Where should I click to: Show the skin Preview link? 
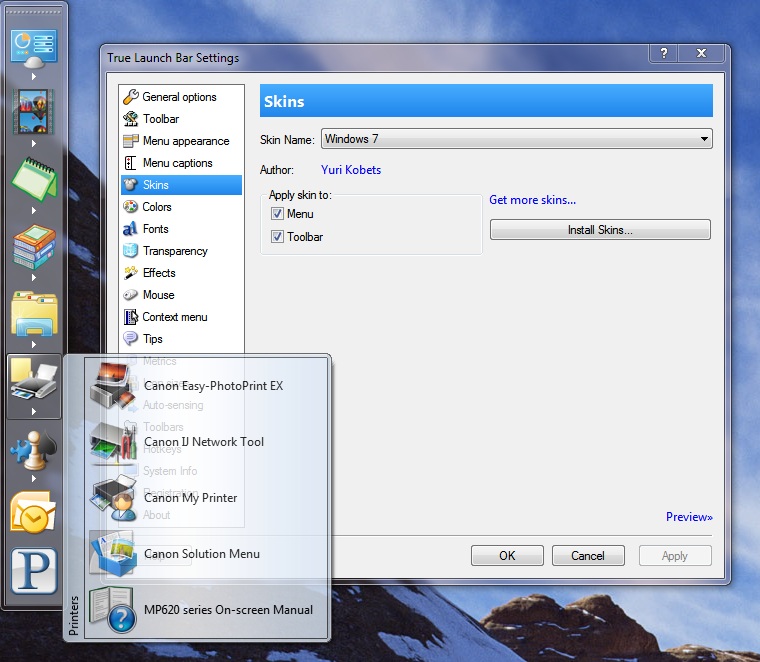click(689, 517)
